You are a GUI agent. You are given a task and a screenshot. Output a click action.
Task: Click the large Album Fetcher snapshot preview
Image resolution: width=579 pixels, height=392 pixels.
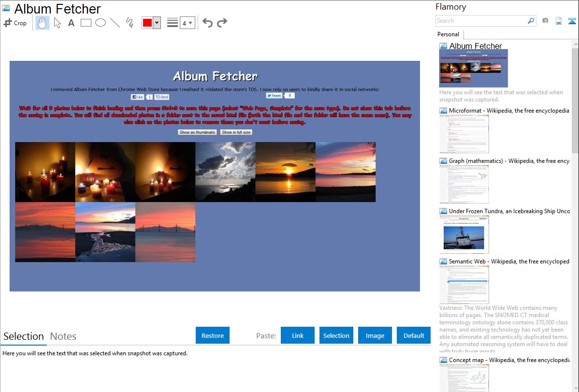coord(215,176)
